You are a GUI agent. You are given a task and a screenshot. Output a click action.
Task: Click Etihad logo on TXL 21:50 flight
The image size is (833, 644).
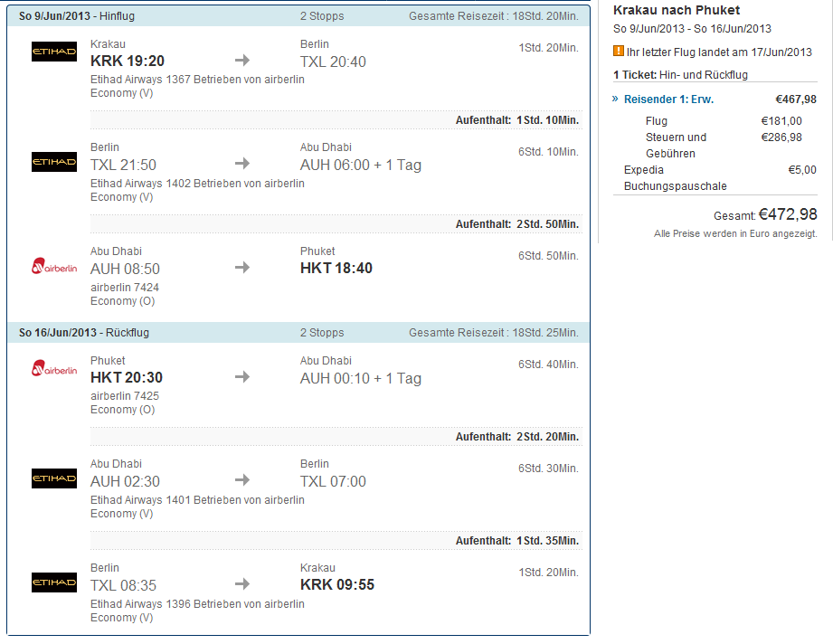click(x=54, y=162)
